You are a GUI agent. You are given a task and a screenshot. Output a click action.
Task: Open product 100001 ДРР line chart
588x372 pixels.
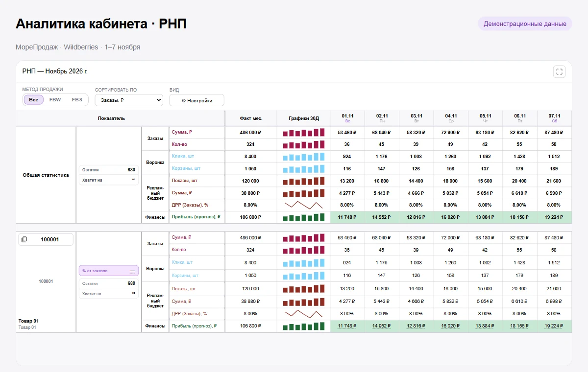pos(304,313)
